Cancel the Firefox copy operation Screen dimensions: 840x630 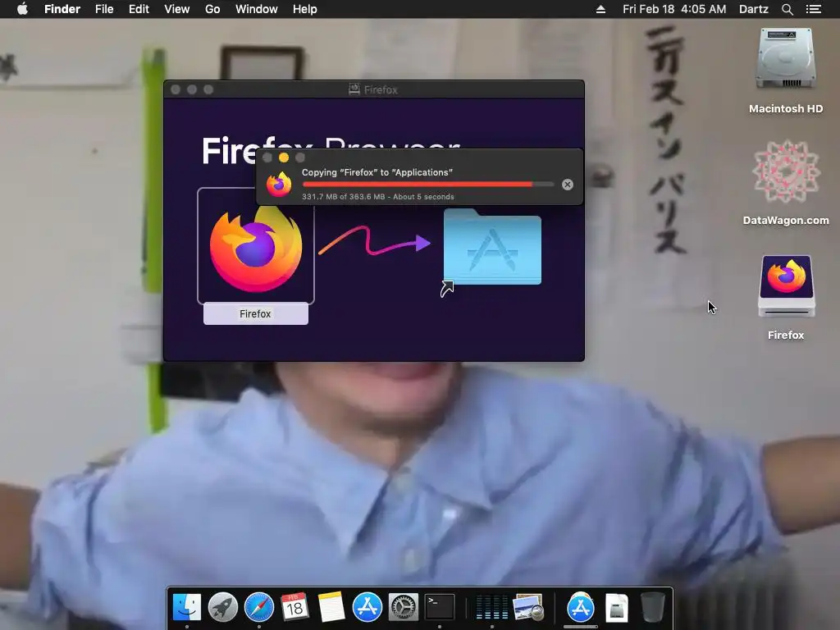(x=568, y=185)
